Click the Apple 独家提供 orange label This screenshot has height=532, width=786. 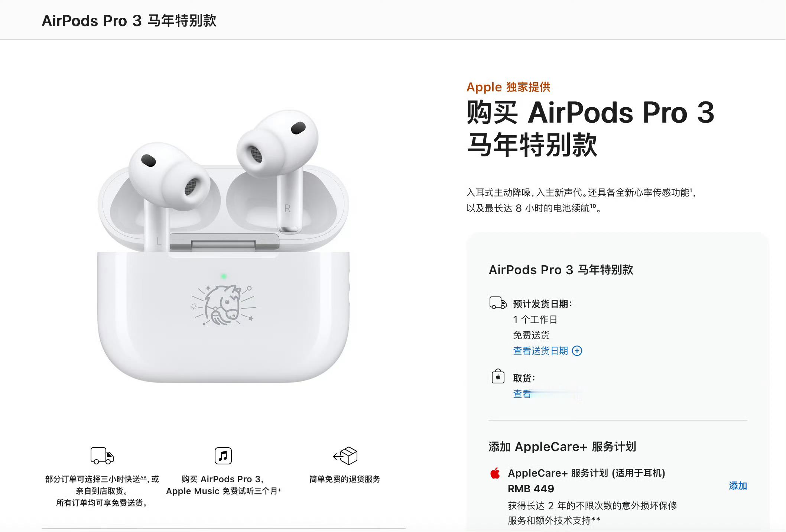[x=508, y=87]
